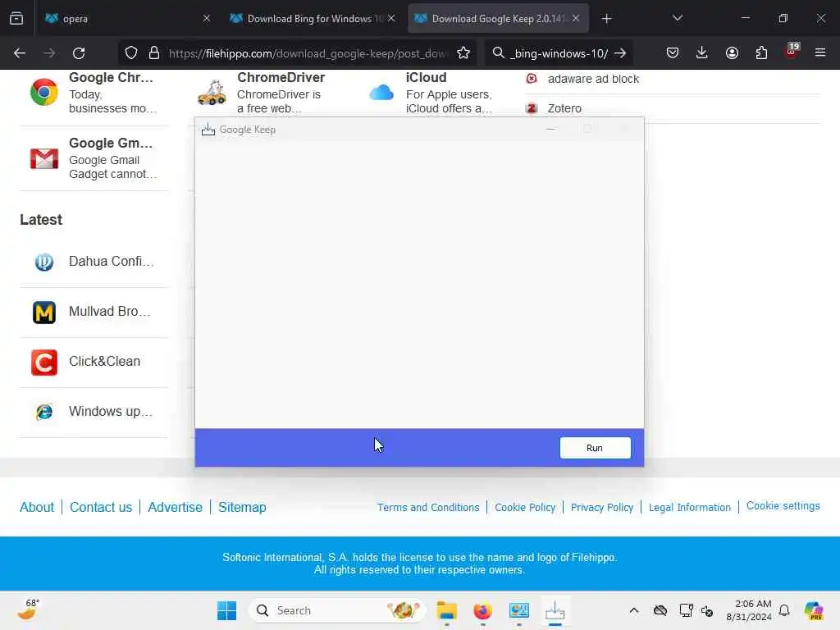Close the opera tab
The width and height of the screenshot is (840, 630).
[207, 19]
